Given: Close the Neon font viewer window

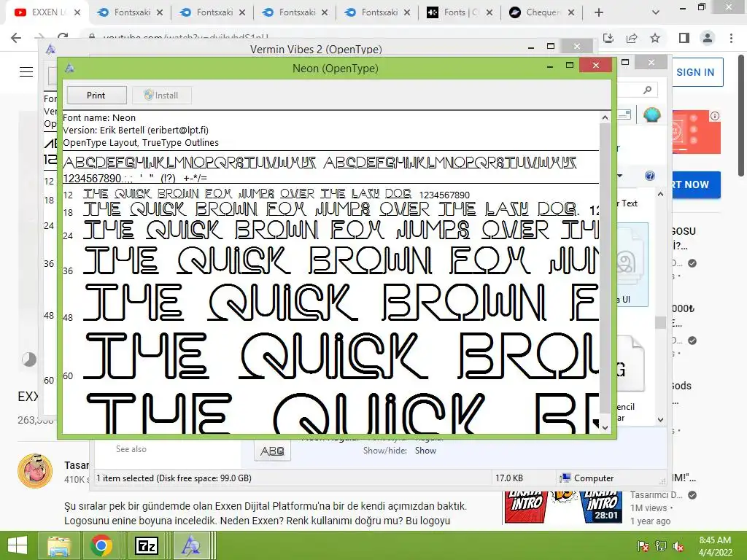Looking at the screenshot, I should (595, 65).
